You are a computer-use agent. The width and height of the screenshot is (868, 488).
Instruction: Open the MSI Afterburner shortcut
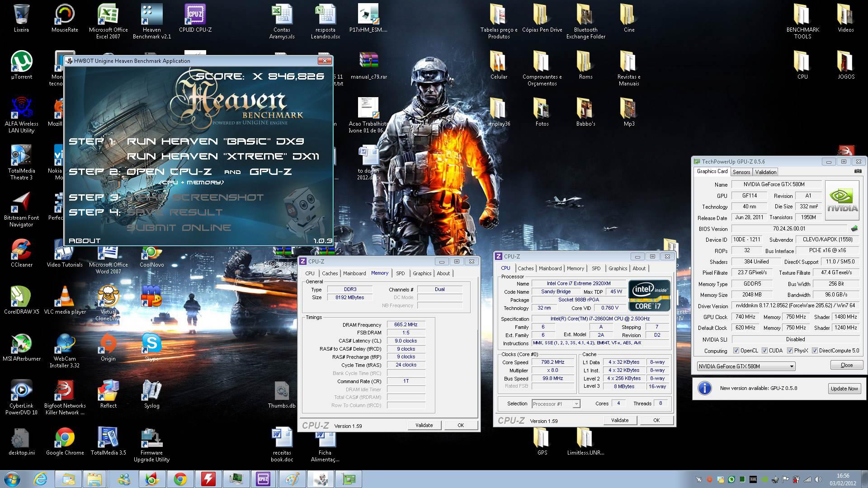click(x=21, y=347)
